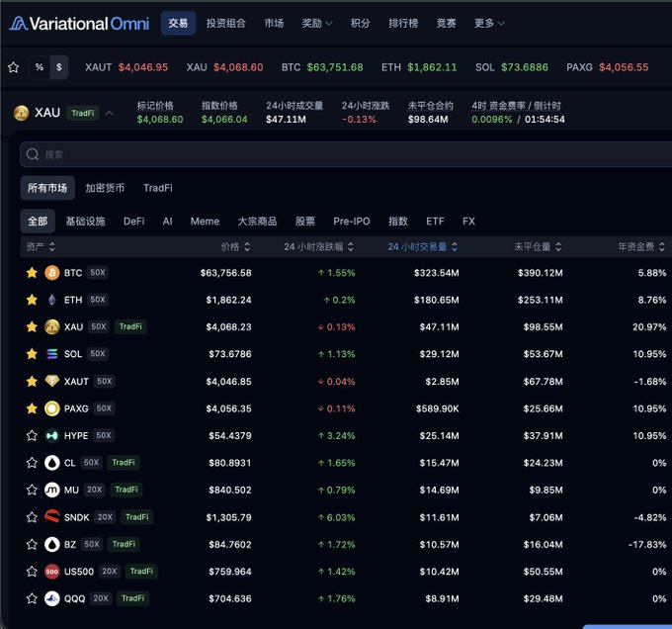Unfavorite XAU row using its star
This screenshot has width=672, height=629.
(32, 326)
